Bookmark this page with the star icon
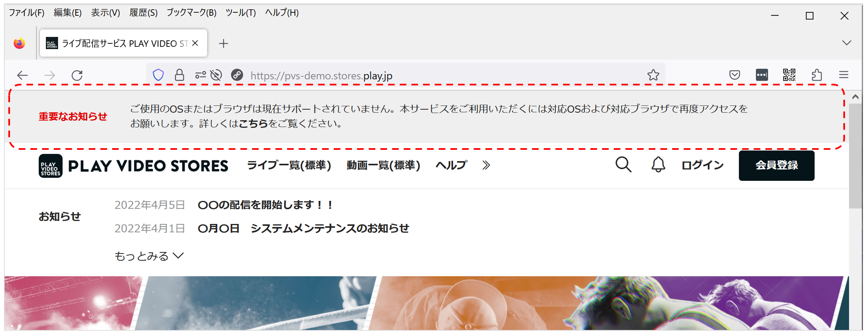The height and width of the screenshot is (334, 868). click(653, 75)
